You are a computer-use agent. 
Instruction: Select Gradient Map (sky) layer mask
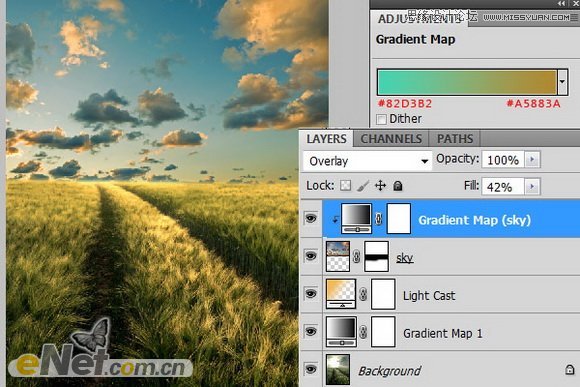[398, 219]
